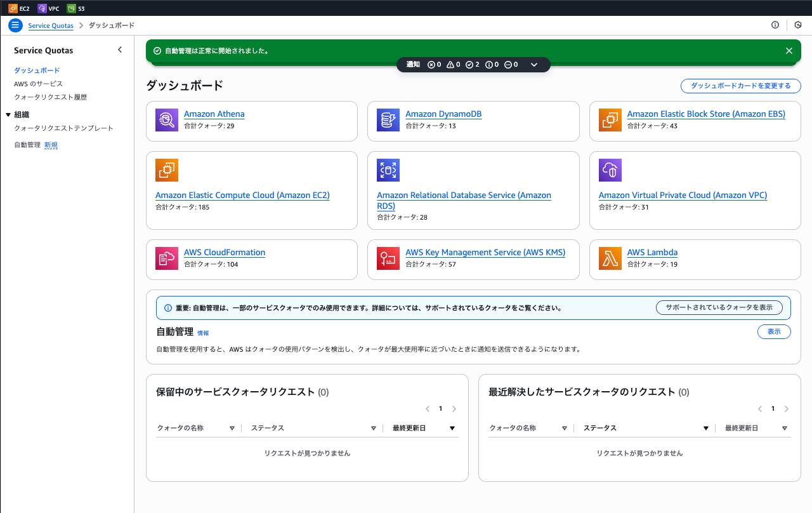812x513 pixels.
Task: Click the Amazon Athena service icon
Action: [x=167, y=120]
